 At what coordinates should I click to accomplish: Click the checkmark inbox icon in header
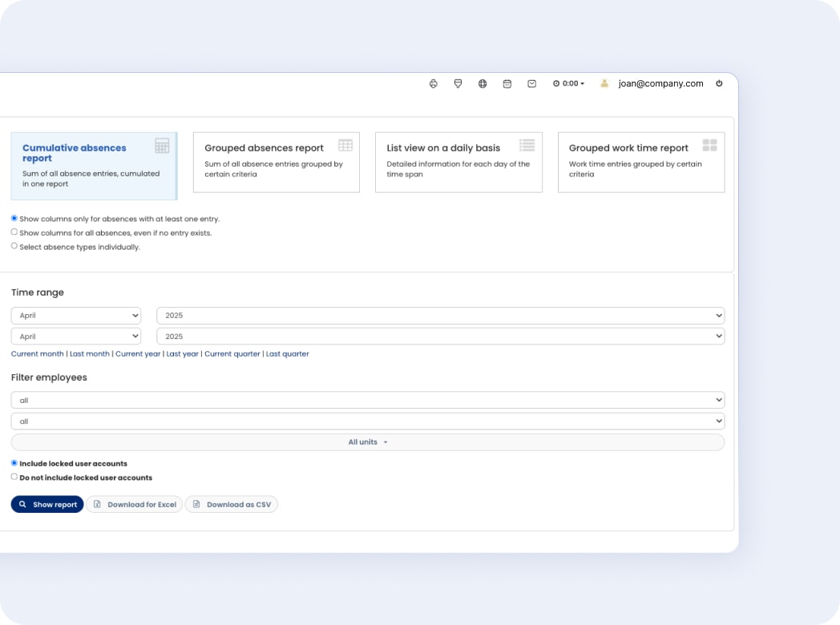click(x=531, y=83)
